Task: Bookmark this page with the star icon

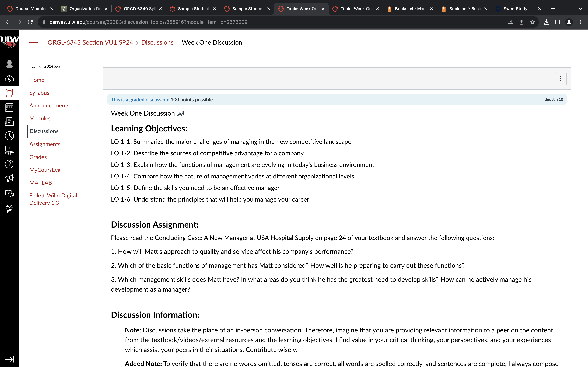Action: click(533, 22)
